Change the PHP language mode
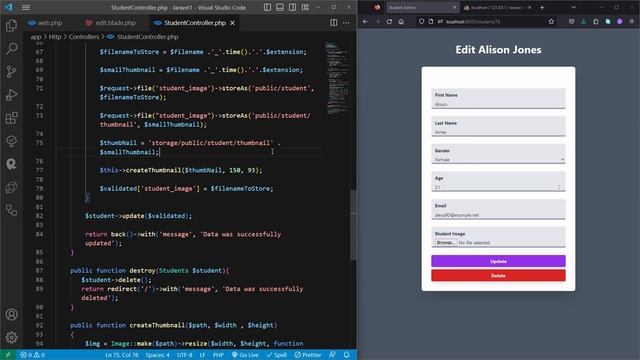Image resolution: width=640 pixels, height=360 pixels. (x=218, y=355)
